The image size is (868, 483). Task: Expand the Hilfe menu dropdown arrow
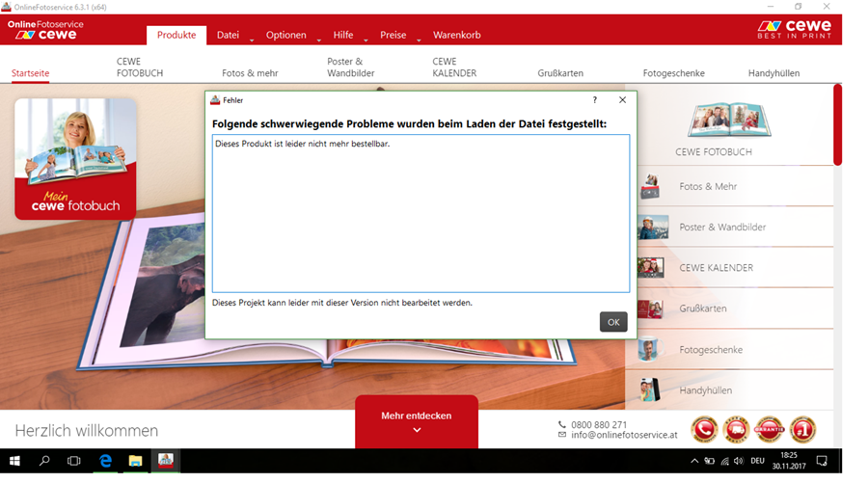366,40
